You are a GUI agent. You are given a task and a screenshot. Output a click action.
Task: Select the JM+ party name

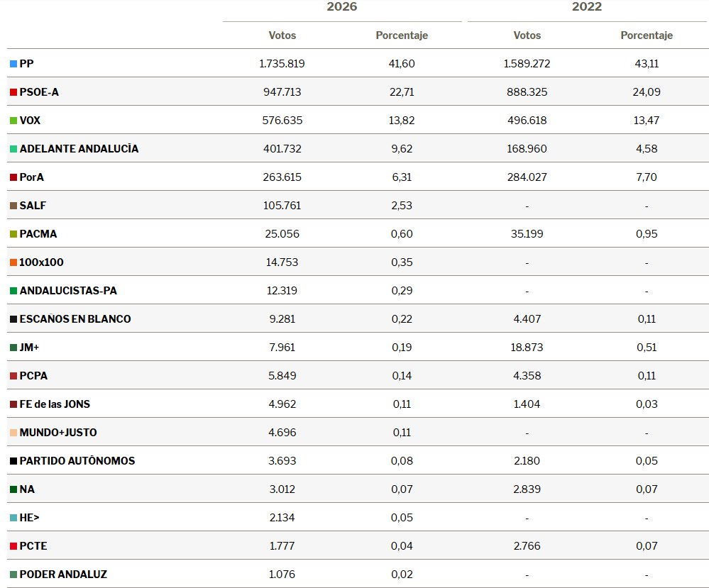click(x=29, y=348)
